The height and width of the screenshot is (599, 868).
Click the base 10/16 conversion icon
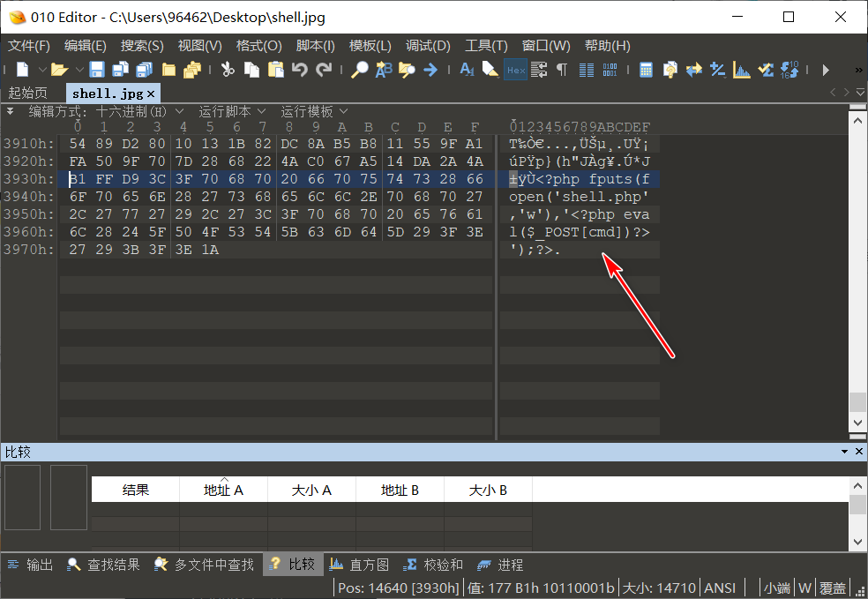coord(789,69)
